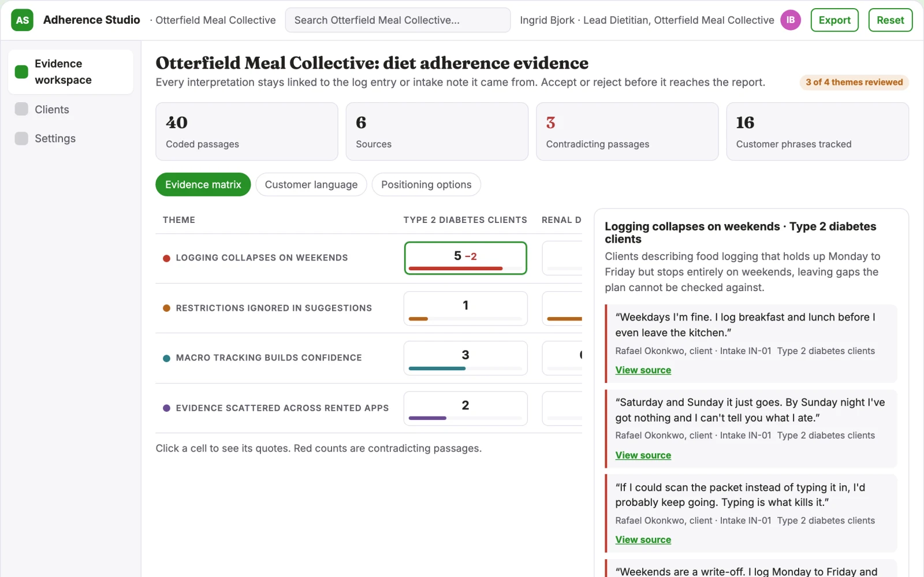Click the 40 Coded passages stat card
This screenshot has width=924, height=577.
(247, 132)
